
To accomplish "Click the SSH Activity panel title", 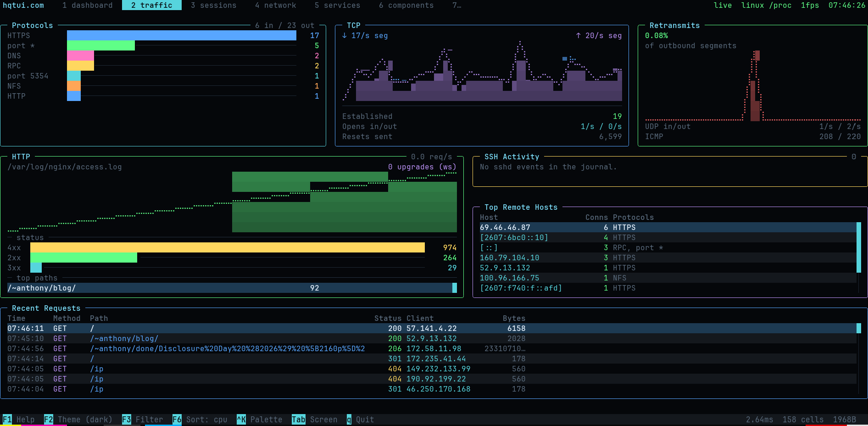I will point(512,157).
